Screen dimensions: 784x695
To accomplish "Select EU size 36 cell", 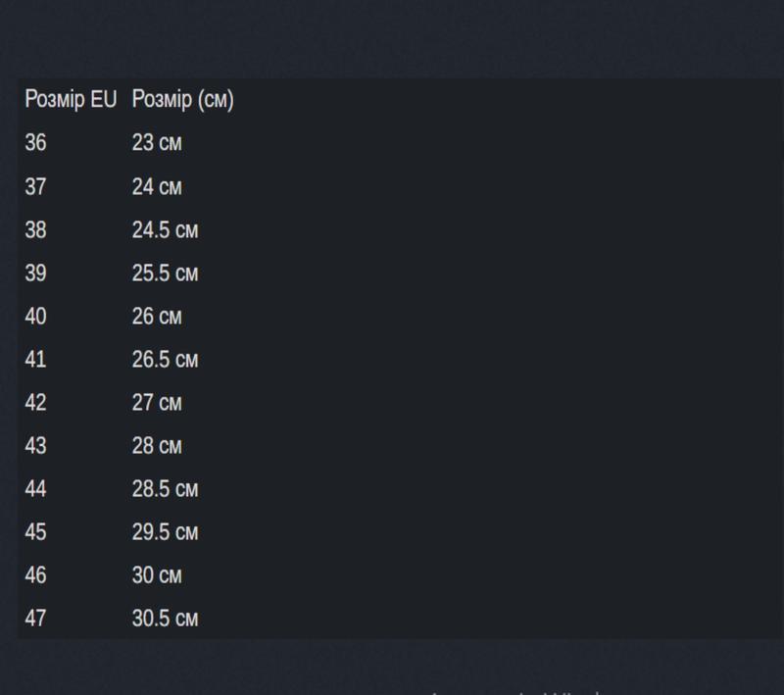I will tap(36, 143).
